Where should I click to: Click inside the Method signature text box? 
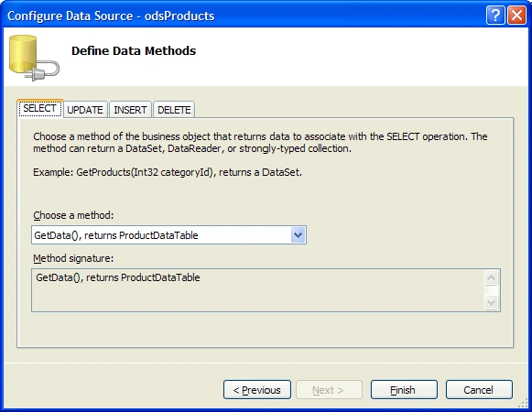[x=258, y=290]
